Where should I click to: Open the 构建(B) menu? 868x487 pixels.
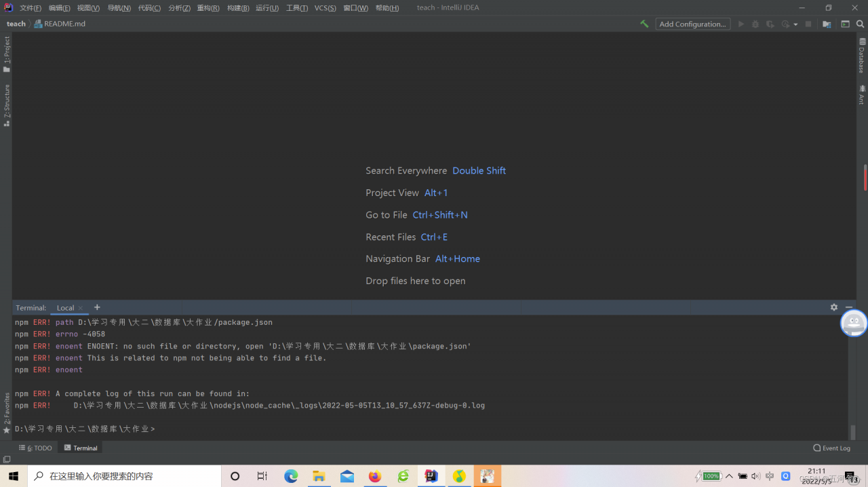237,7
